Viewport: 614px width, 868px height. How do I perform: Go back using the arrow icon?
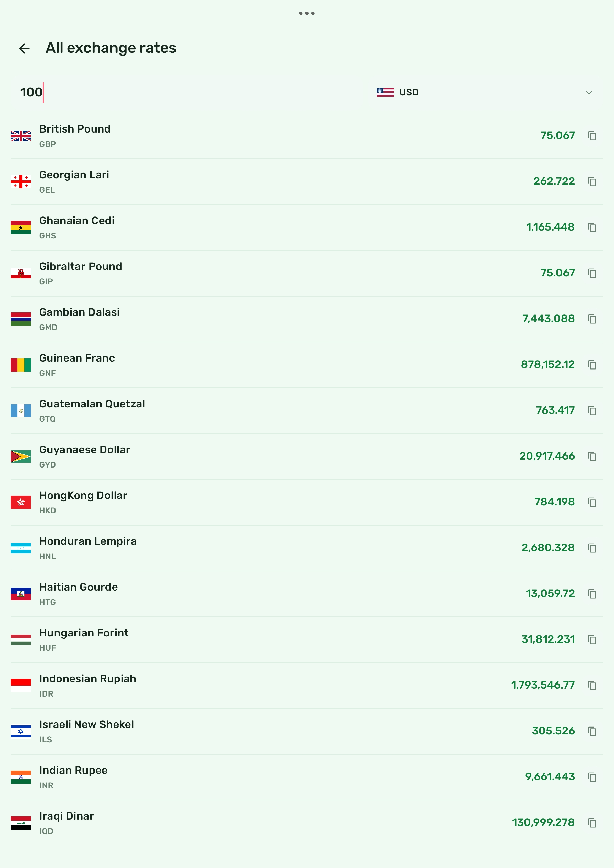(x=24, y=48)
